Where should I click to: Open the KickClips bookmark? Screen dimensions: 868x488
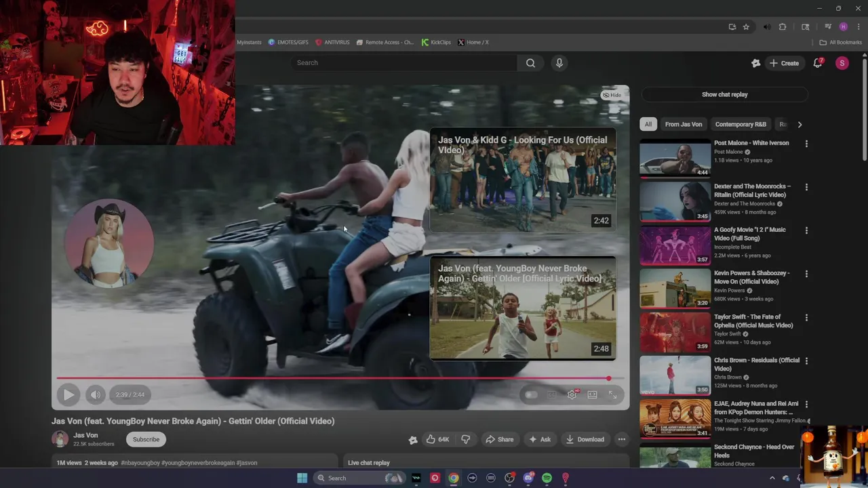[x=436, y=42]
